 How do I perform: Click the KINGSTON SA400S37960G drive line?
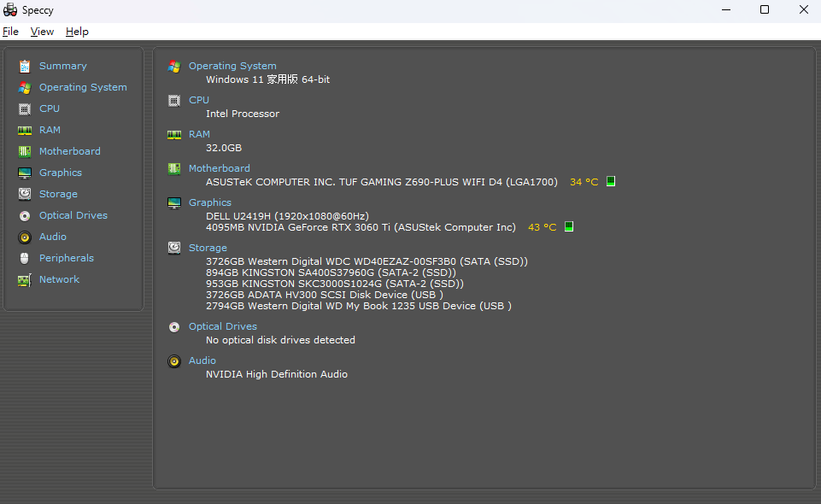point(331,273)
